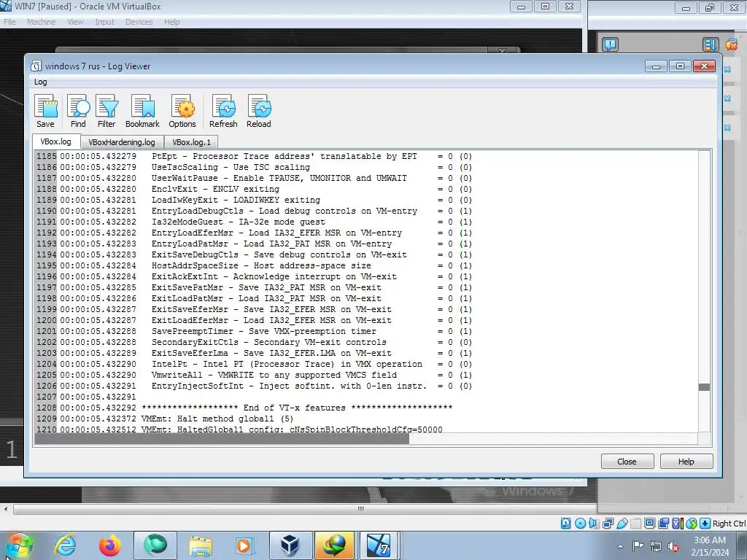Screen dimensions: 747x560
Task: Open the Filter tool in Log Viewer
Action: (107, 111)
